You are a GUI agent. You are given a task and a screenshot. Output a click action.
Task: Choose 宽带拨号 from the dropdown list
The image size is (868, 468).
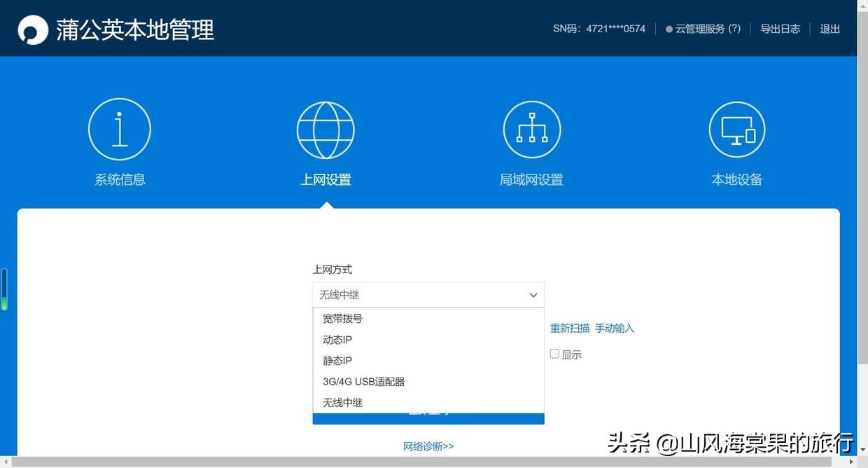point(428,318)
